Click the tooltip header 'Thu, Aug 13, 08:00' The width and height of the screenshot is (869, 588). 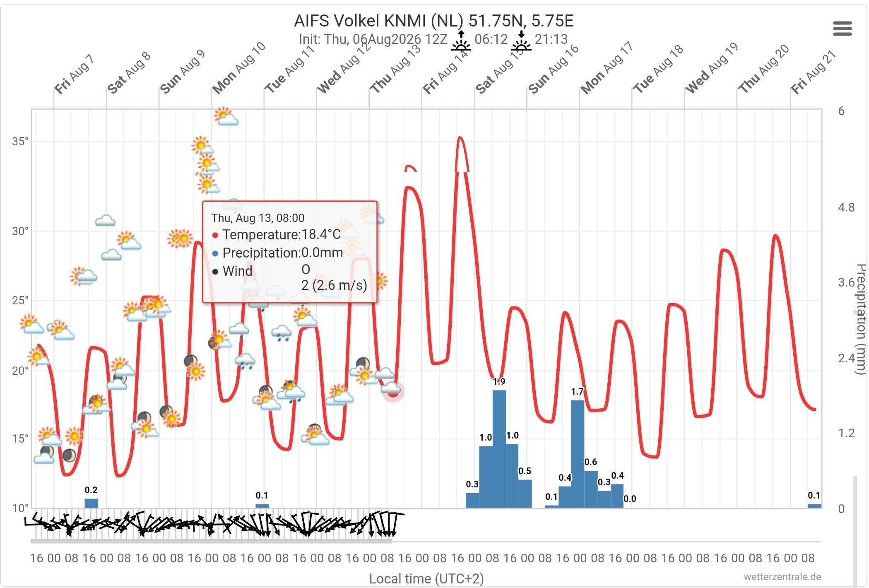pos(258,218)
